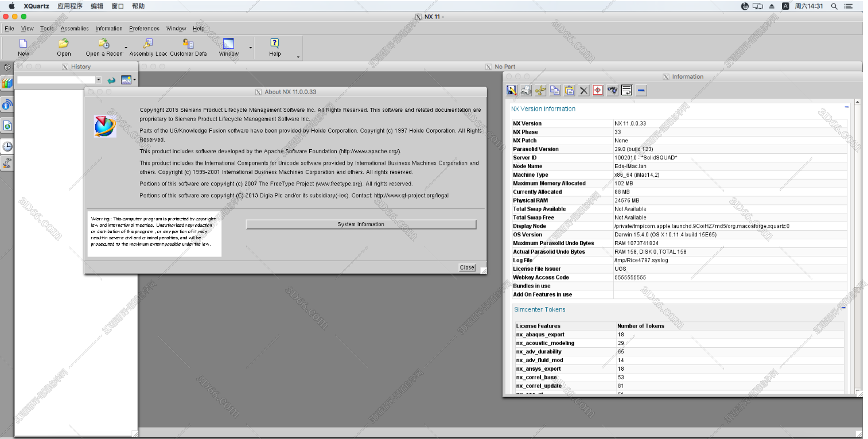Open the Find binoculars icon in Information toolbar
868x439 pixels.
coord(612,90)
